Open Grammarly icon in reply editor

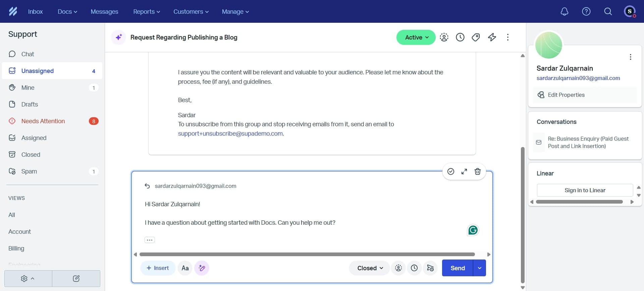473,230
